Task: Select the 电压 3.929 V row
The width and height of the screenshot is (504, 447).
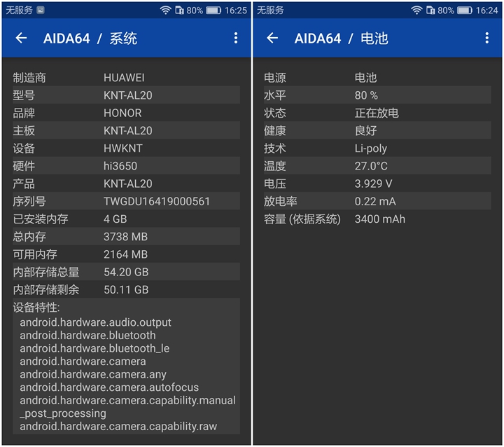Action: 377,184
